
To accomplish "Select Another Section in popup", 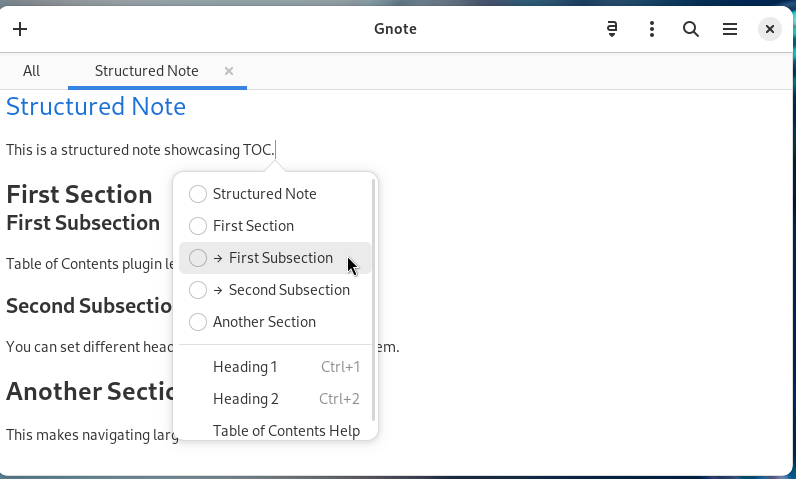I will (x=264, y=322).
